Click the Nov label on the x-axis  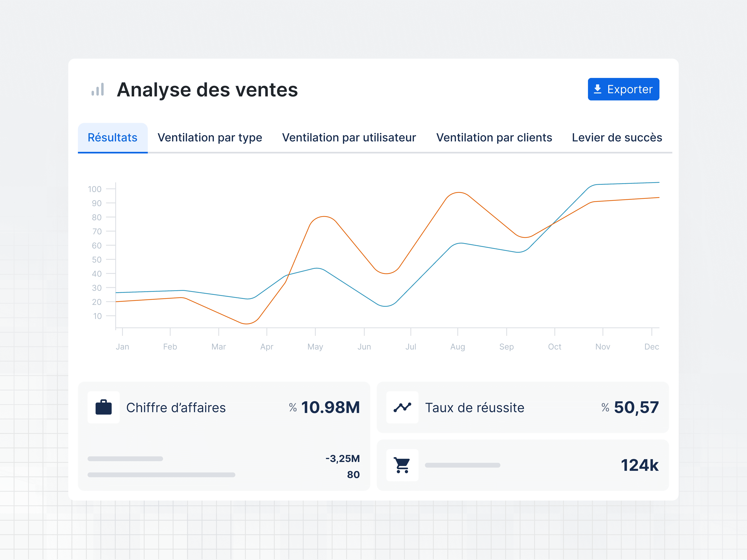(x=603, y=346)
